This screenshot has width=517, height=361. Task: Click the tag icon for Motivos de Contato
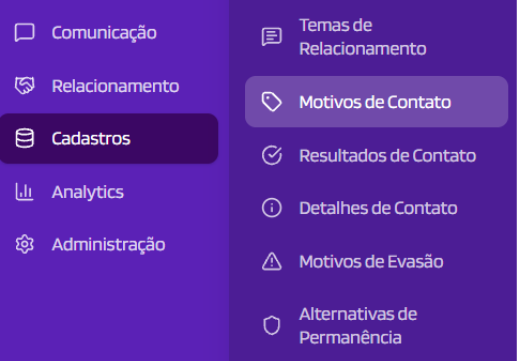click(x=272, y=102)
